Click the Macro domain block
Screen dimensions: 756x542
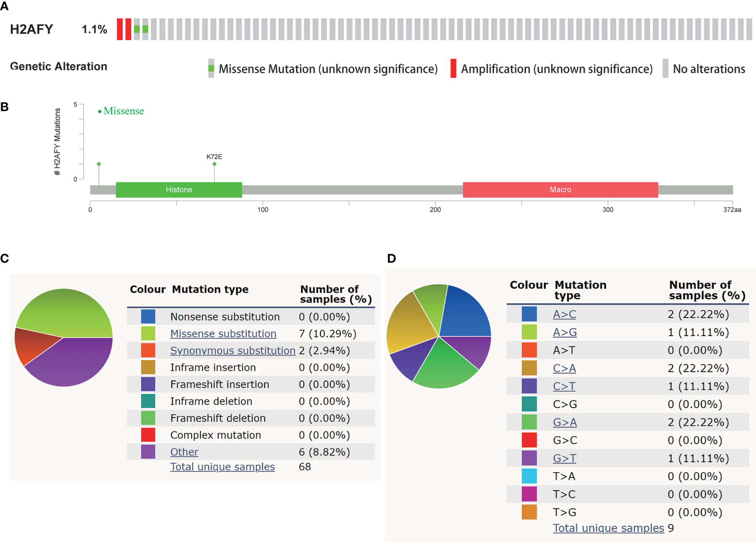(561, 190)
